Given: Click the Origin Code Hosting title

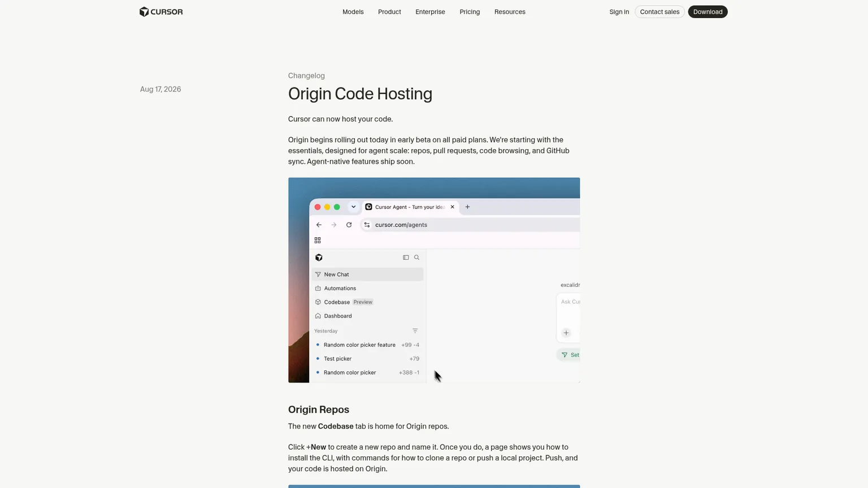Looking at the screenshot, I should tap(360, 94).
